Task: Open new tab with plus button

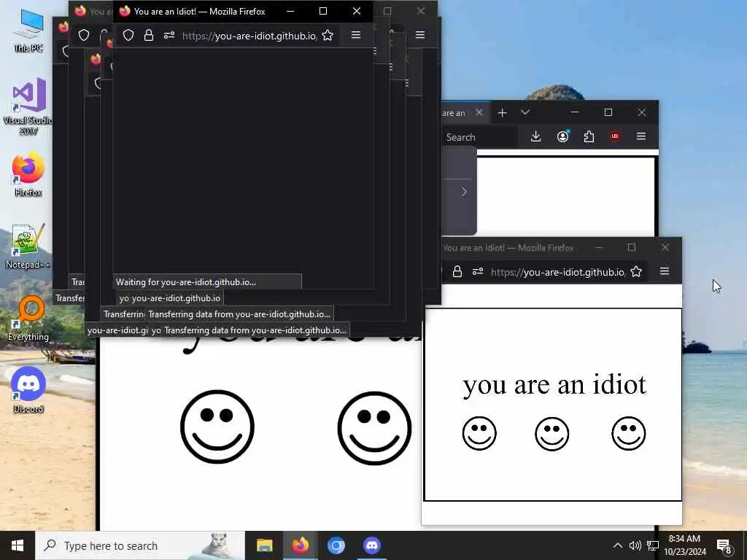Action: coord(502,113)
